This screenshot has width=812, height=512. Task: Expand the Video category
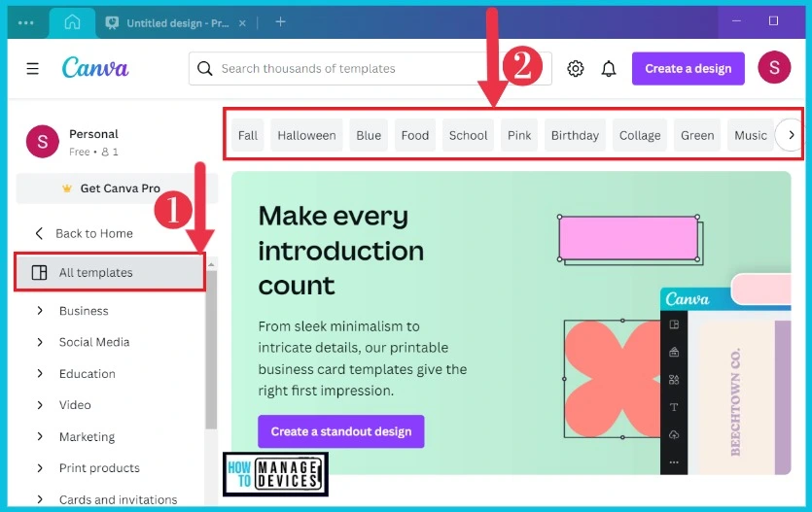click(x=40, y=405)
